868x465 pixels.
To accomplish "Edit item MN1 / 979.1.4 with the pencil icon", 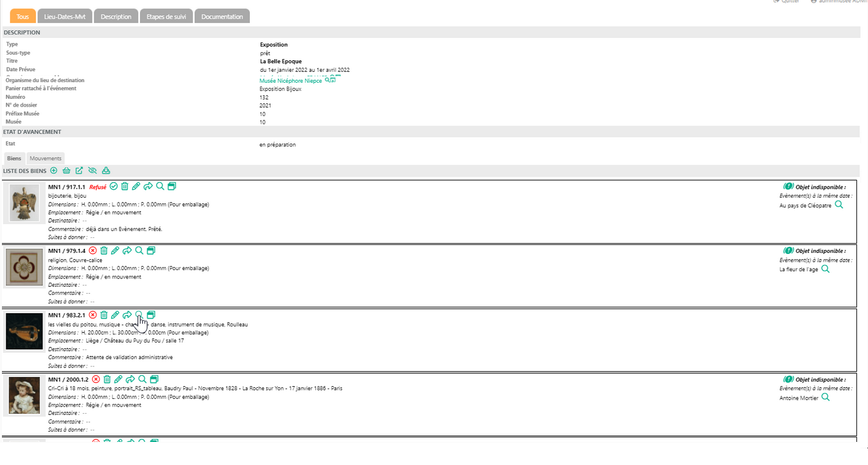I will tap(115, 250).
